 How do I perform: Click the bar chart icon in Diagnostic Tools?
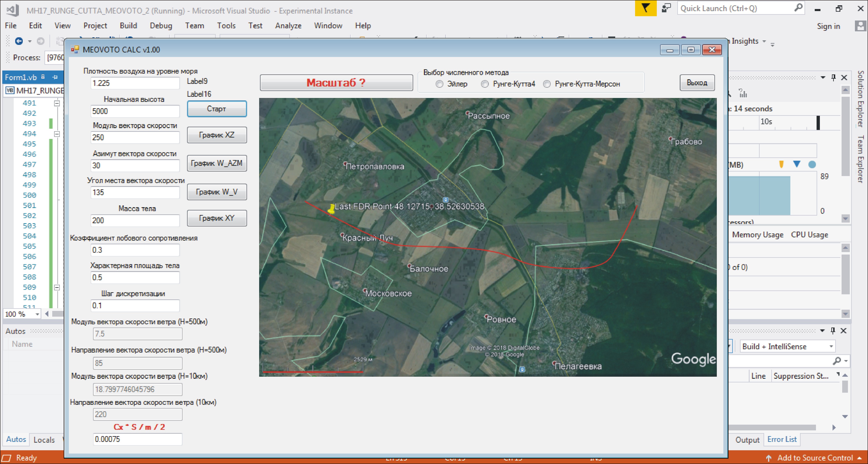pyautogui.click(x=743, y=93)
